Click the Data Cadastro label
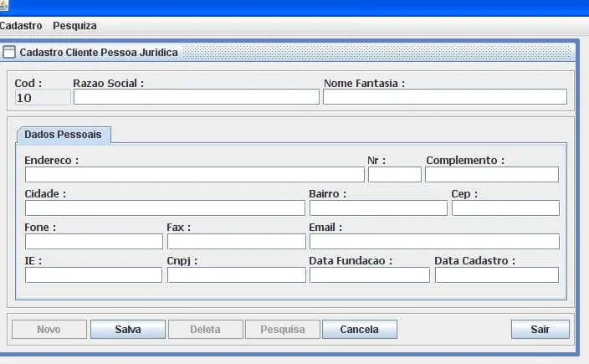The image size is (589, 364). 475,261
